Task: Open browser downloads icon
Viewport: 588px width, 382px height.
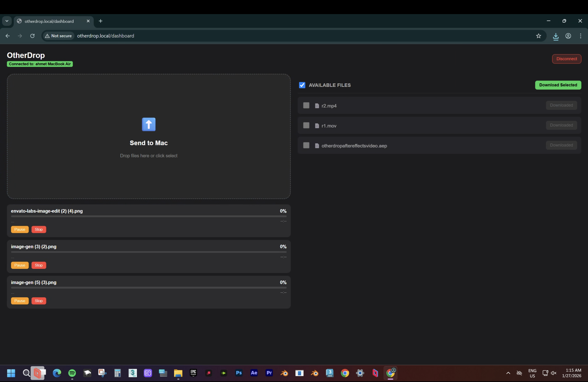Action: pos(556,36)
